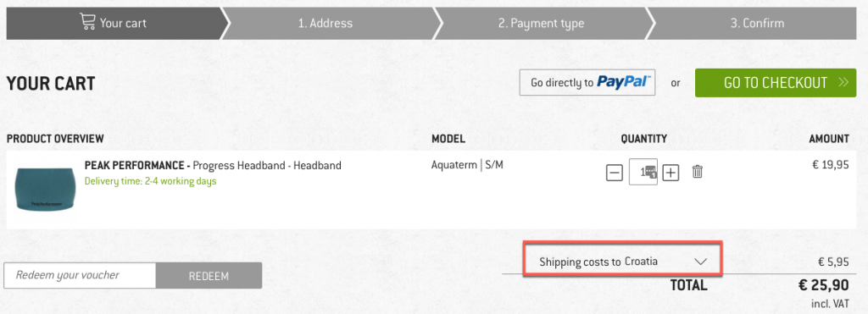Focus the Redeem your voucher field
868x314 pixels.
[80, 275]
